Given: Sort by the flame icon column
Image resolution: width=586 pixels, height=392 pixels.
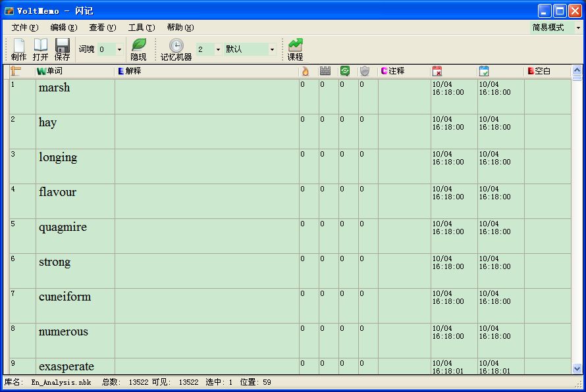Looking at the screenshot, I should point(306,71).
